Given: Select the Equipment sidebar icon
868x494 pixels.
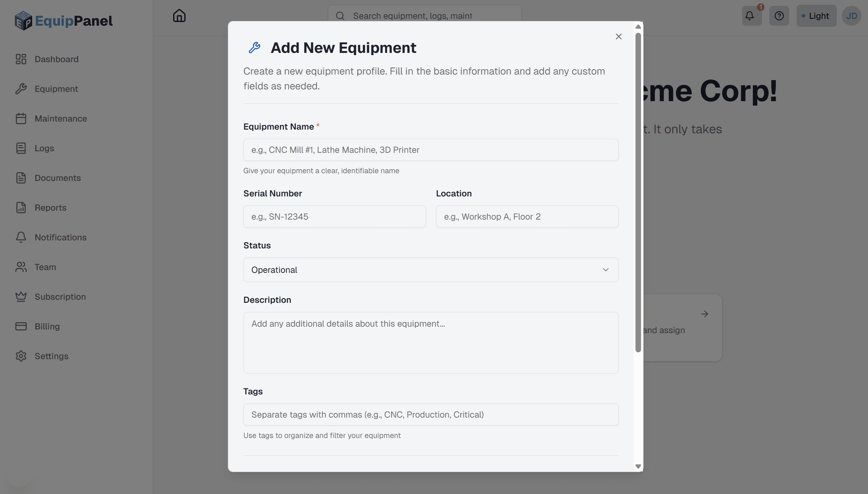Looking at the screenshot, I should pyautogui.click(x=56, y=88).
